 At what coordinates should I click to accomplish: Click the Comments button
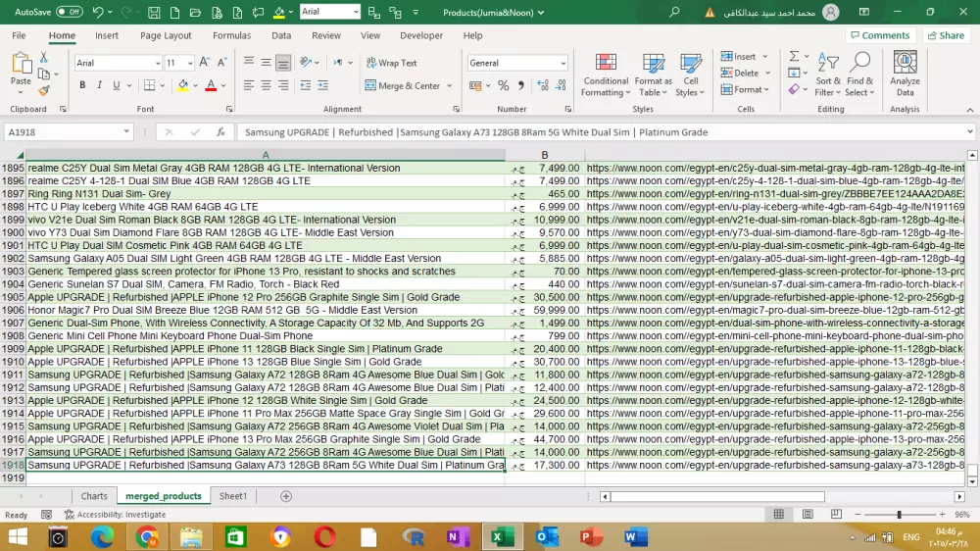(x=879, y=35)
